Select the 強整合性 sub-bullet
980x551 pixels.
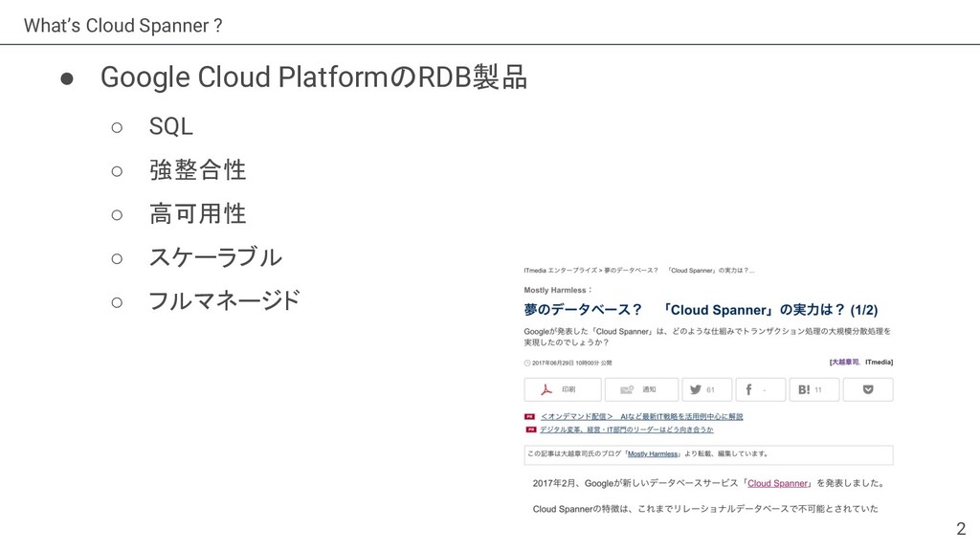(197, 170)
